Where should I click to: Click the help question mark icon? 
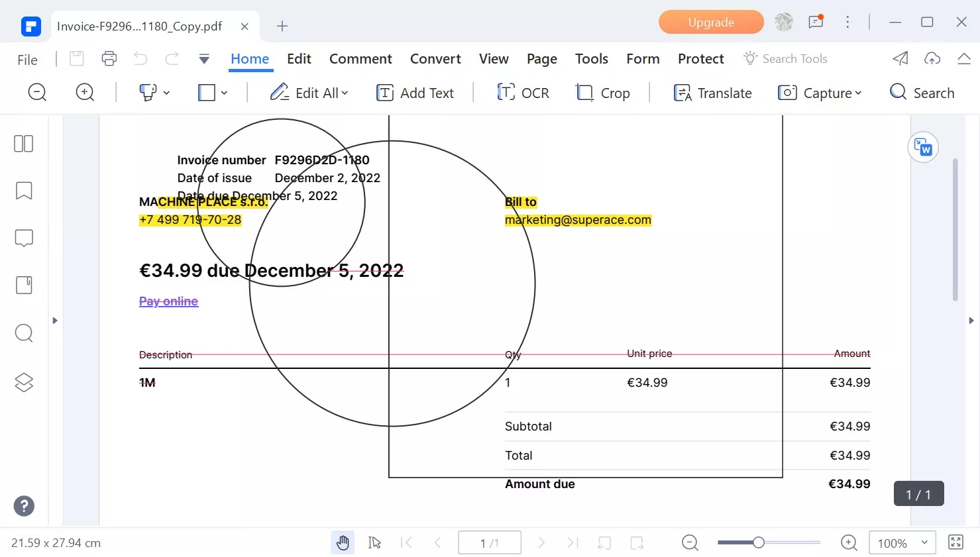pos(24,506)
